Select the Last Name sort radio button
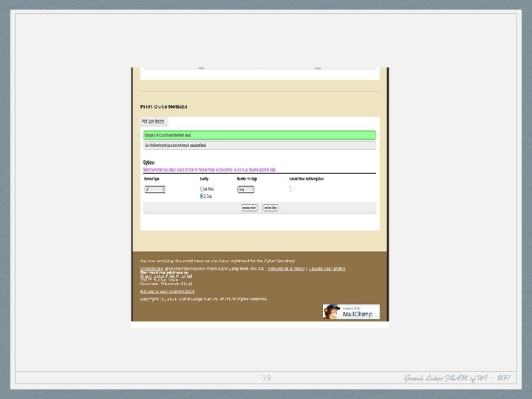The image size is (532, 399). (202, 188)
